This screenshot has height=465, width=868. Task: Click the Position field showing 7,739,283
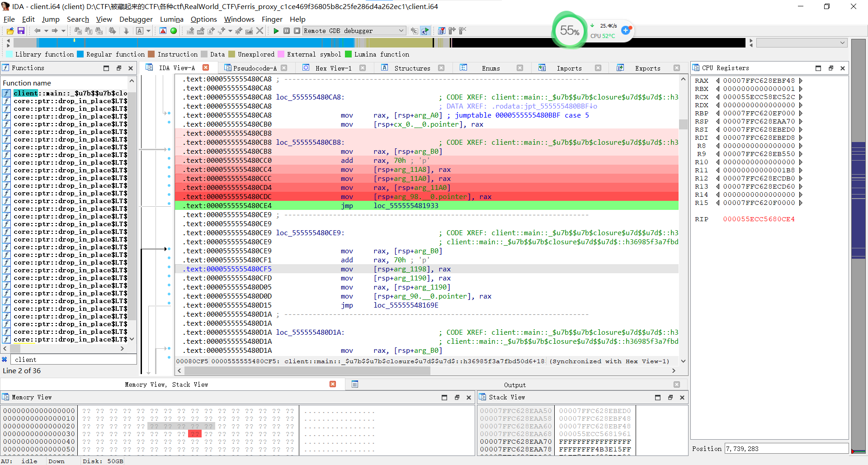(786, 448)
